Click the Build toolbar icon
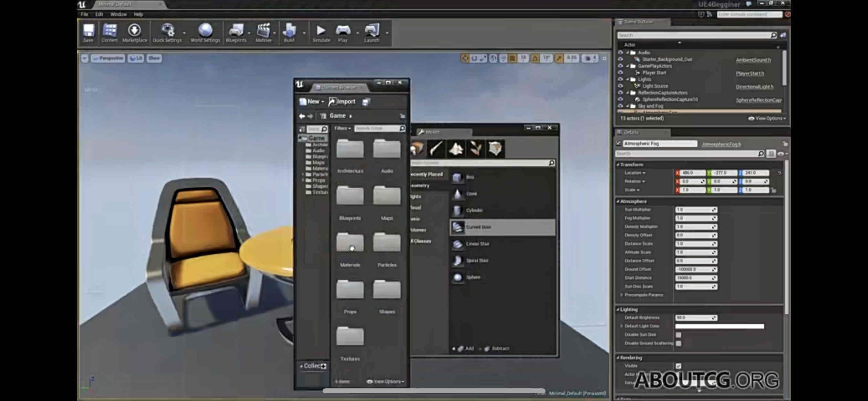 (x=289, y=33)
